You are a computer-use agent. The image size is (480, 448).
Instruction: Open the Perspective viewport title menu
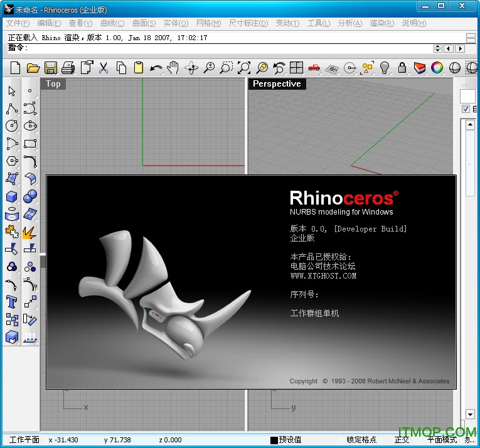click(x=277, y=84)
